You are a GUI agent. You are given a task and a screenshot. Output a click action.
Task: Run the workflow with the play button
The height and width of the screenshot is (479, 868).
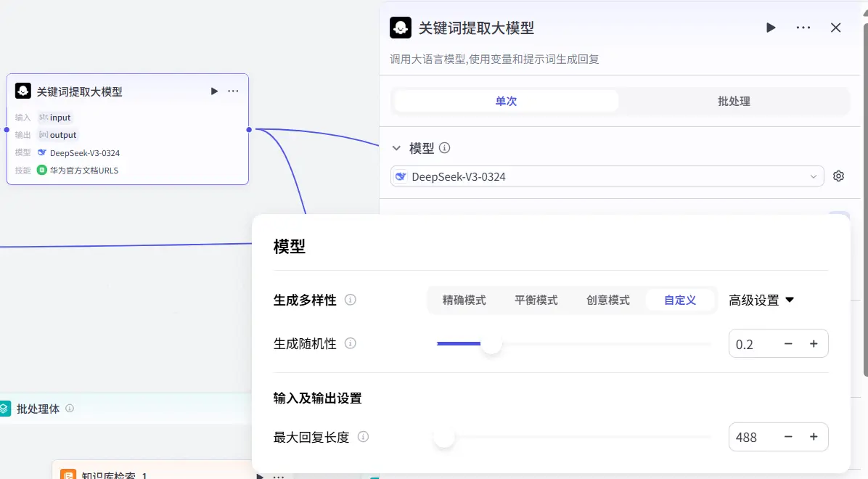[x=771, y=27]
